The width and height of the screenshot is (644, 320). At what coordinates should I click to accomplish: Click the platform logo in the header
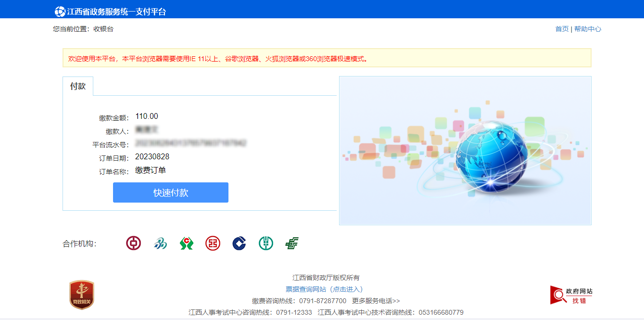coord(60,12)
